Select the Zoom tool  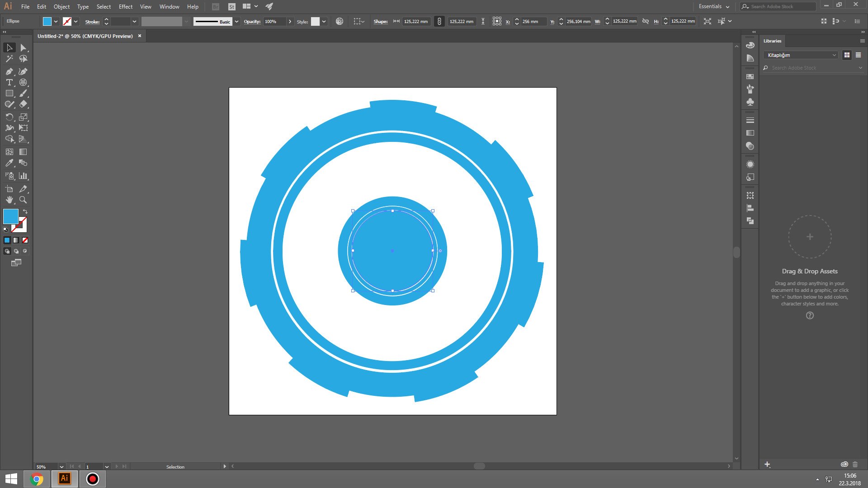point(23,200)
